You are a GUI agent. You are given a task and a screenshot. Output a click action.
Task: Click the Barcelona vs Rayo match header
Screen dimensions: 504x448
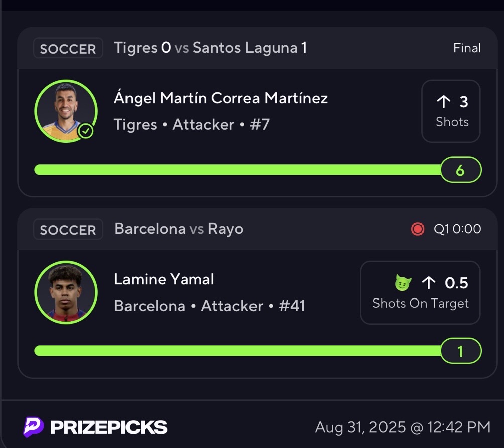click(179, 229)
